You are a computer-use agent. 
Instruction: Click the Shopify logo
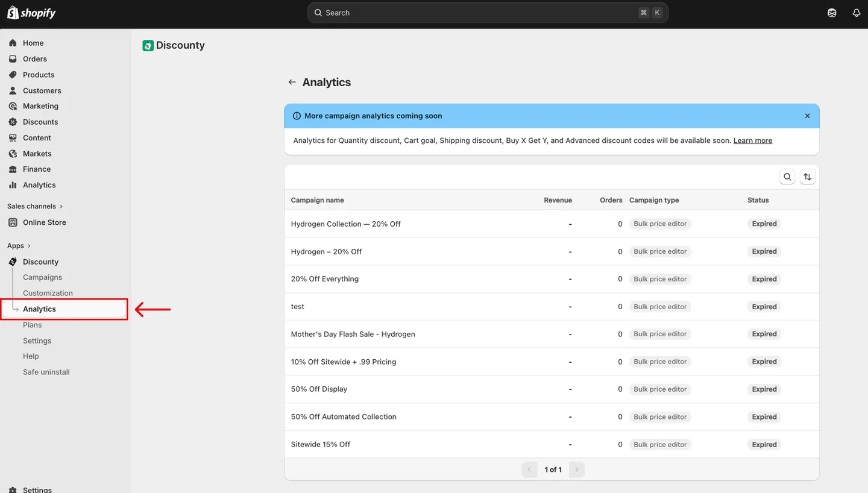pyautogui.click(x=31, y=13)
